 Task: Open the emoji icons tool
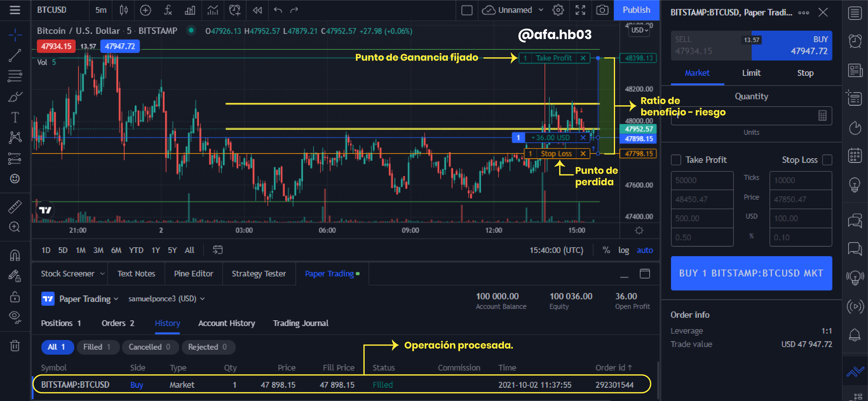[x=15, y=178]
